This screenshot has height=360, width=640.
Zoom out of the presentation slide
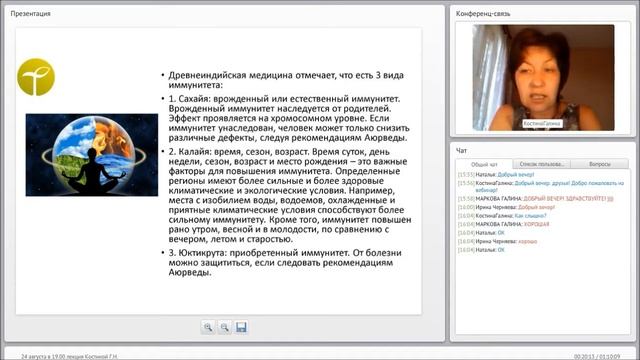point(224,327)
